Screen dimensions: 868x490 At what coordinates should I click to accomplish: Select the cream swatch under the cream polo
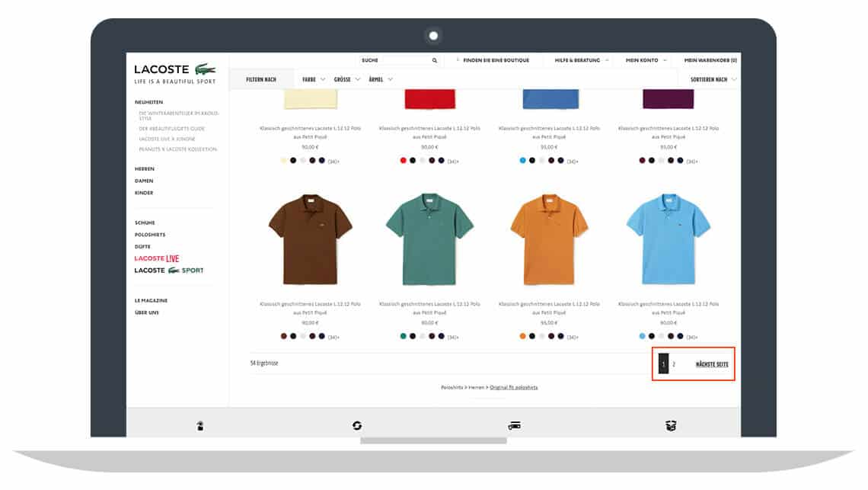coord(284,161)
